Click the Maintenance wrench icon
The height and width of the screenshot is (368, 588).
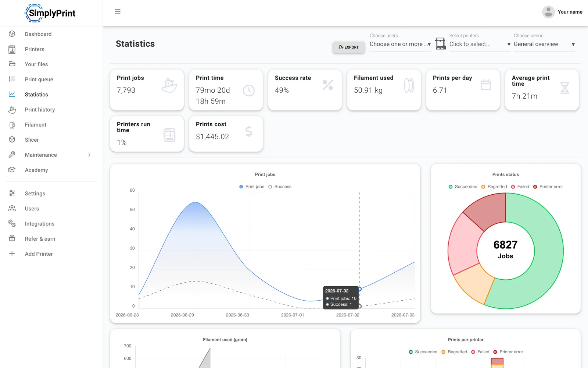[x=12, y=155]
